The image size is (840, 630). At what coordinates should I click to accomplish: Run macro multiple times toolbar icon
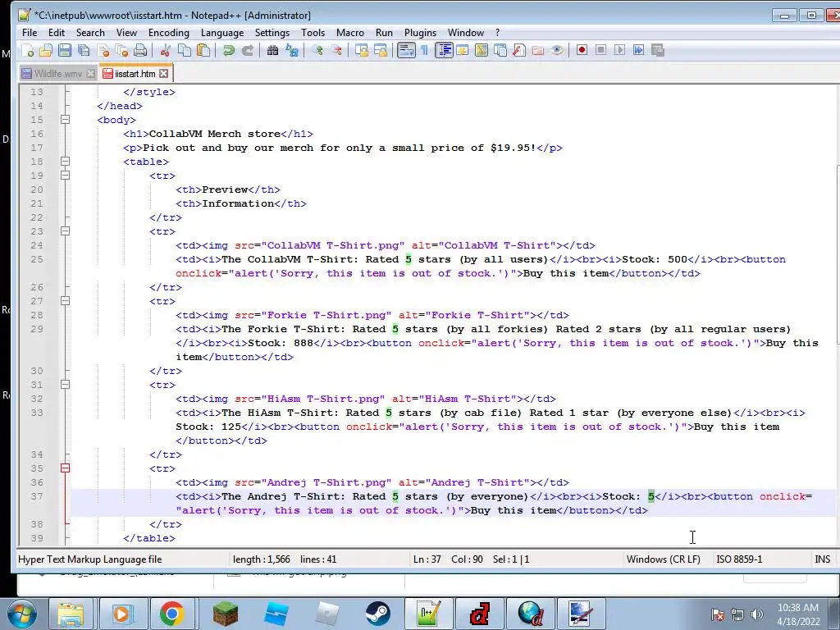click(x=638, y=50)
